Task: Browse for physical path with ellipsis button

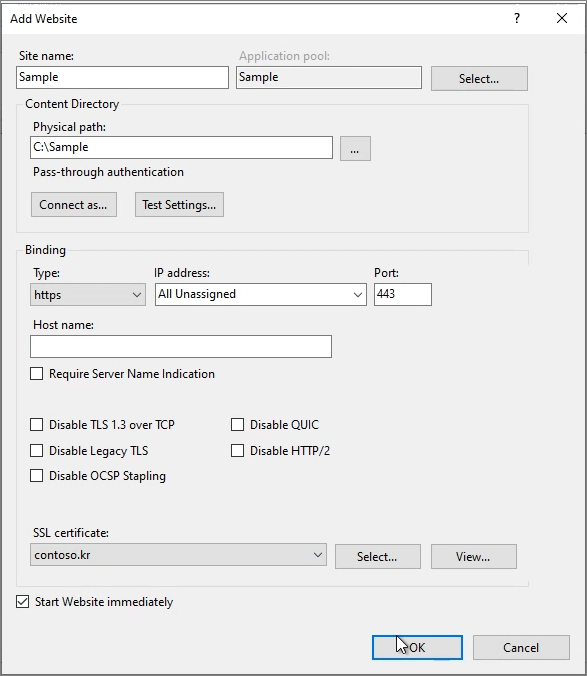Action: point(355,149)
